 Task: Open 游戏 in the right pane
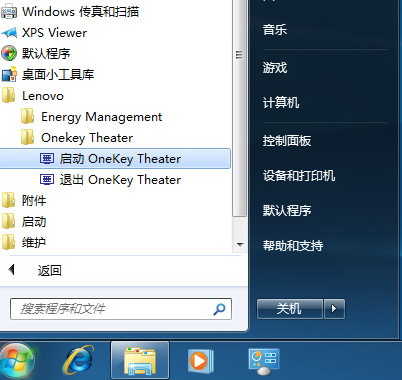point(275,68)
